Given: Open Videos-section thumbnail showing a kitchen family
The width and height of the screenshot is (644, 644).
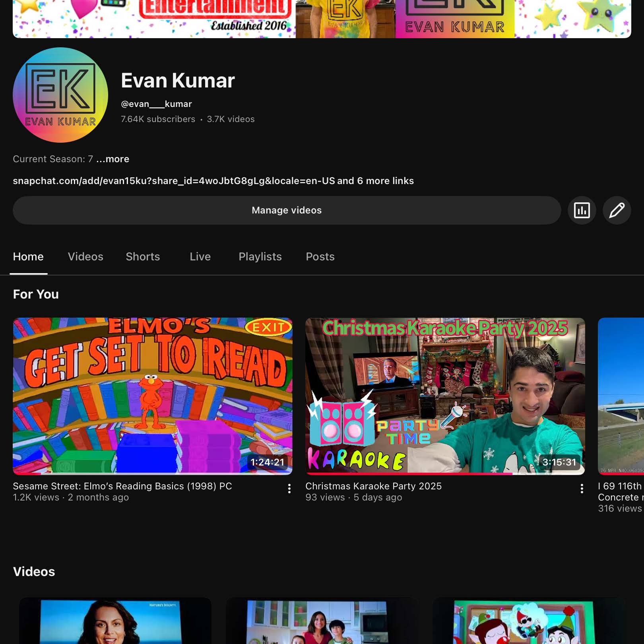Looking at the screenshot, I should (322, 621).
